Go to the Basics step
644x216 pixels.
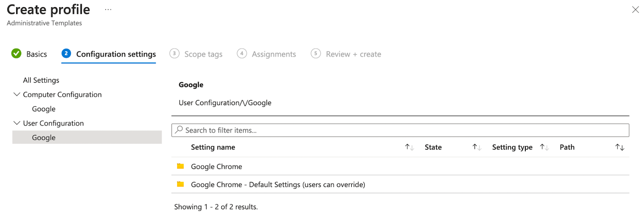coord(37,54)
